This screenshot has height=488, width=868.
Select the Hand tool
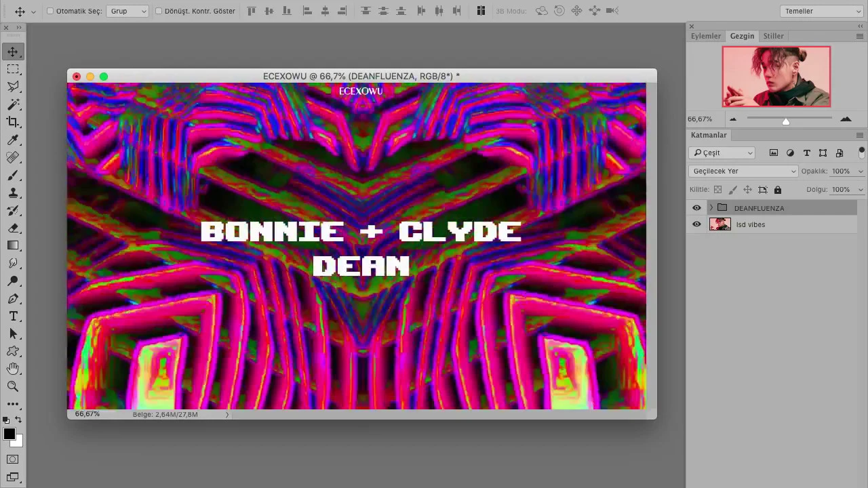click(13, 369)
